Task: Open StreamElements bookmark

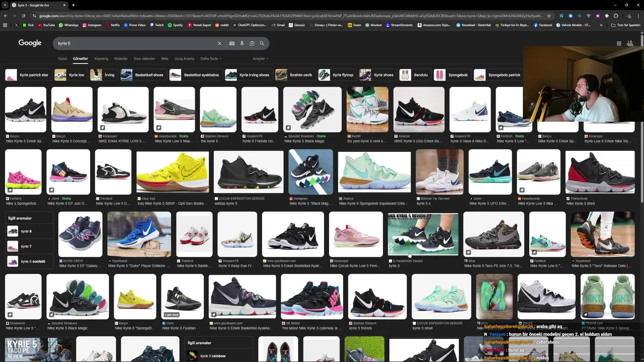Action: pyautogui.click(x=399, y=25)
